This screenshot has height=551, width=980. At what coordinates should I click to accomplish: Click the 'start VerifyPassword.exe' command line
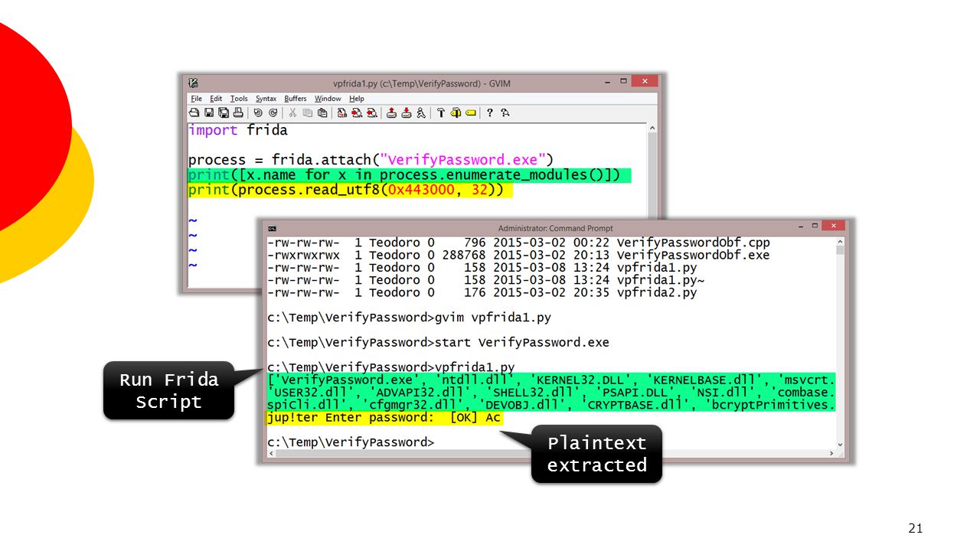pos(438,342)
